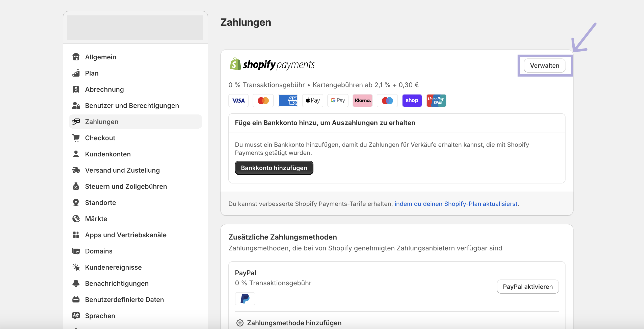Click the Kundenkonten person icon
The height and width of the screenshot is (329, 644).
[76, 154]
